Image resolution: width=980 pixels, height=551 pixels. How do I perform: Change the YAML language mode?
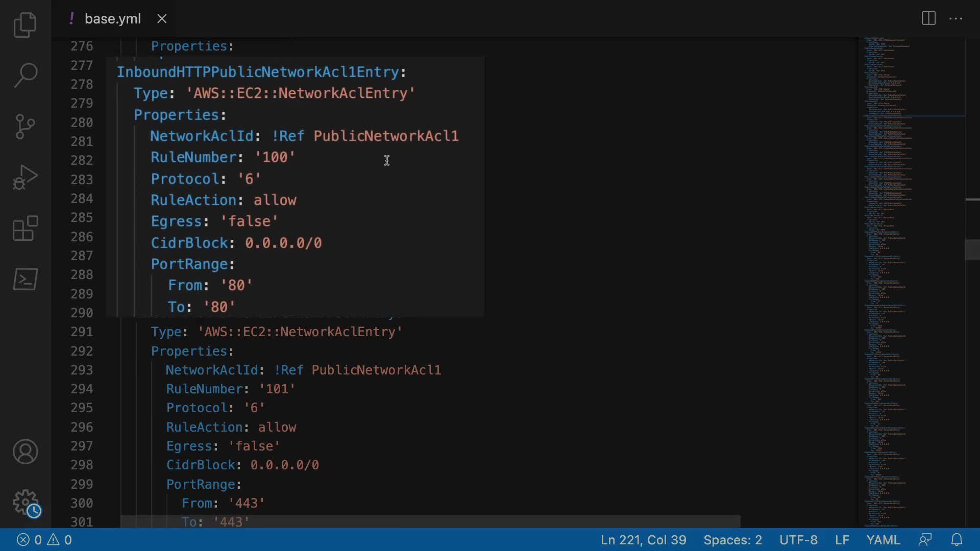(883, 540)
